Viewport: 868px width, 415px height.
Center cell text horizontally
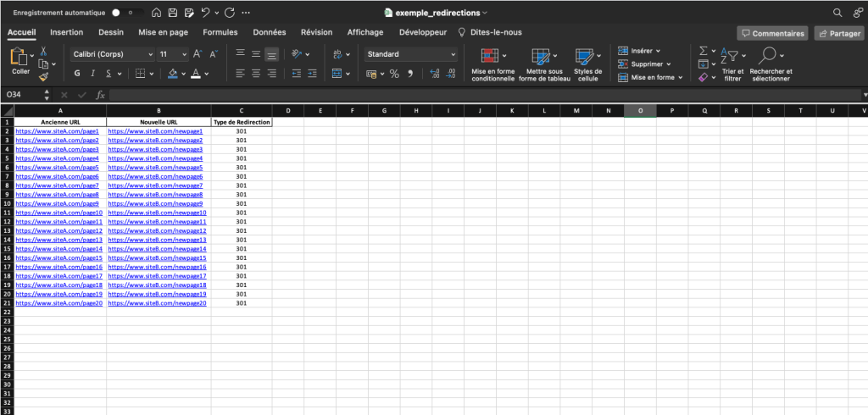(x=256, y=73)
